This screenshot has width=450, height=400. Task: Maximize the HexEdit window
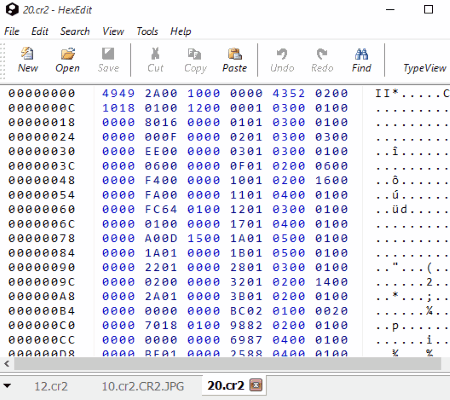[x=428, y=9]
